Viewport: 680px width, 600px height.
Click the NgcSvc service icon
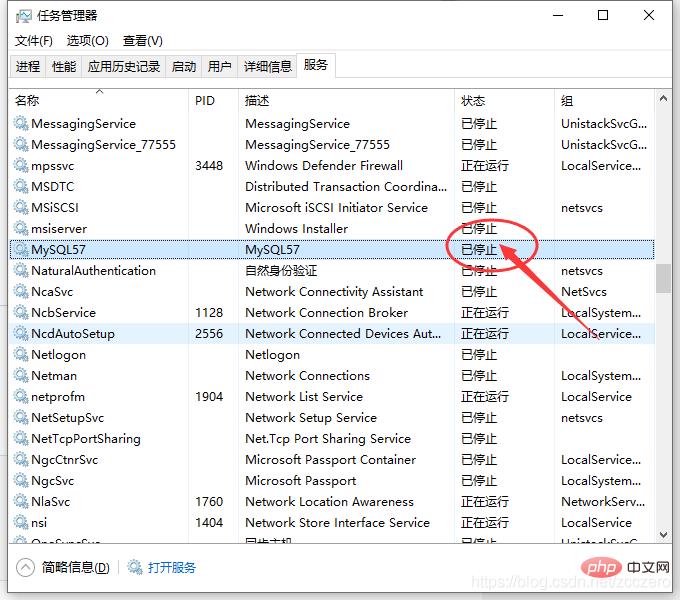point(21,480)
